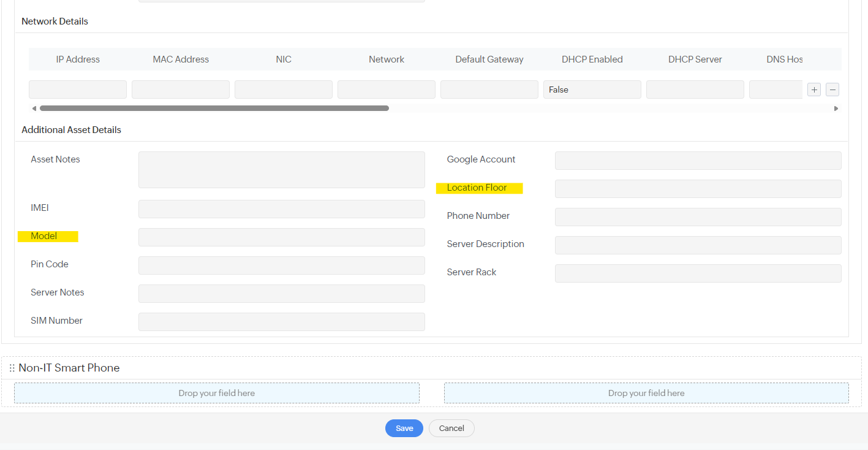Cancel the asset form

tap(451, 428)
